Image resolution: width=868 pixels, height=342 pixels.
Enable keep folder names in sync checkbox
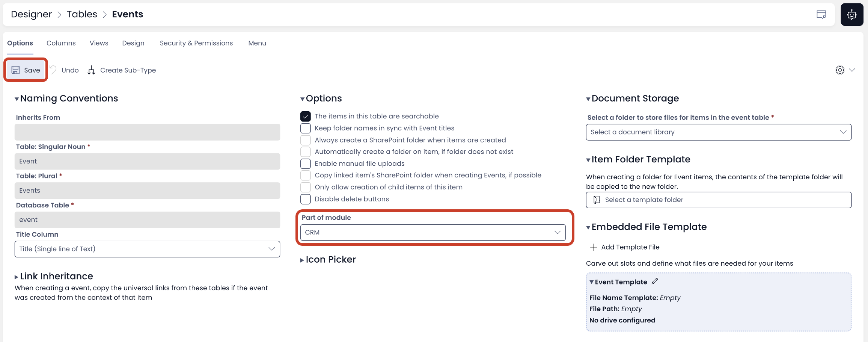coord(306,128)
